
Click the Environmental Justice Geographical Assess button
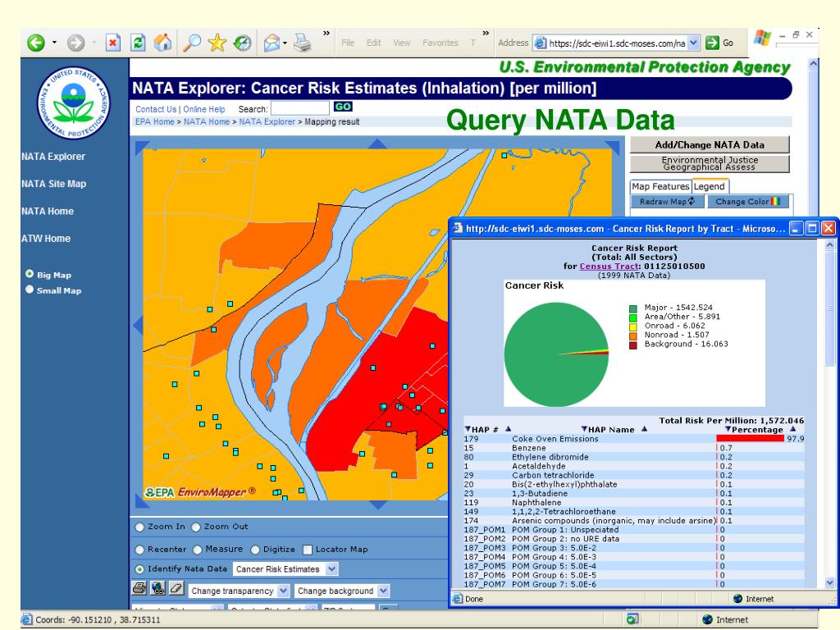click(710, 163)
